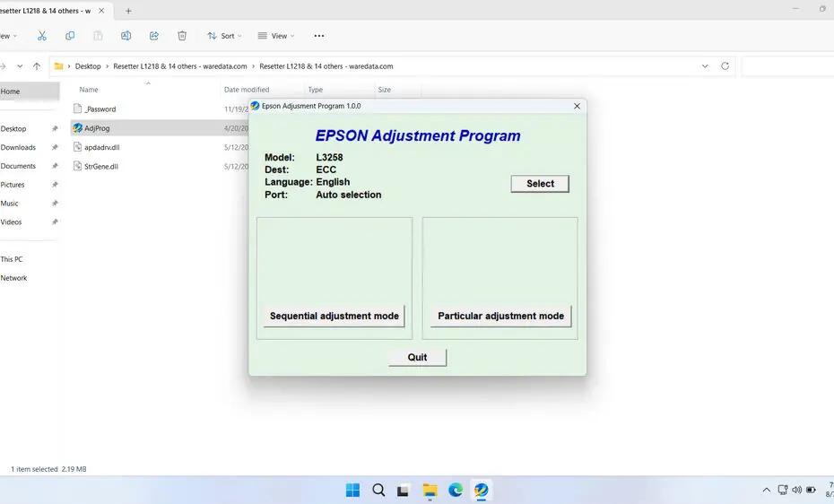
Task: Unpin Desktop via its pin icon
Action: click(x=54, y=128)
